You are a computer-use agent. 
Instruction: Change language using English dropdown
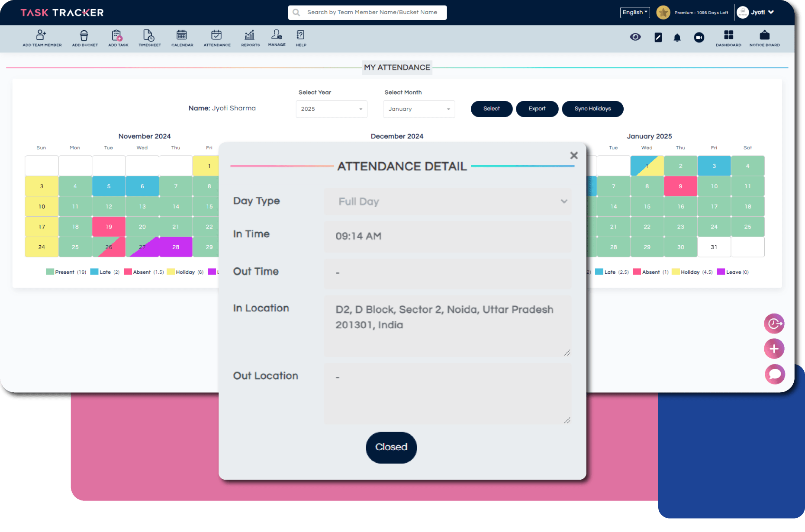tap(634, 13)
